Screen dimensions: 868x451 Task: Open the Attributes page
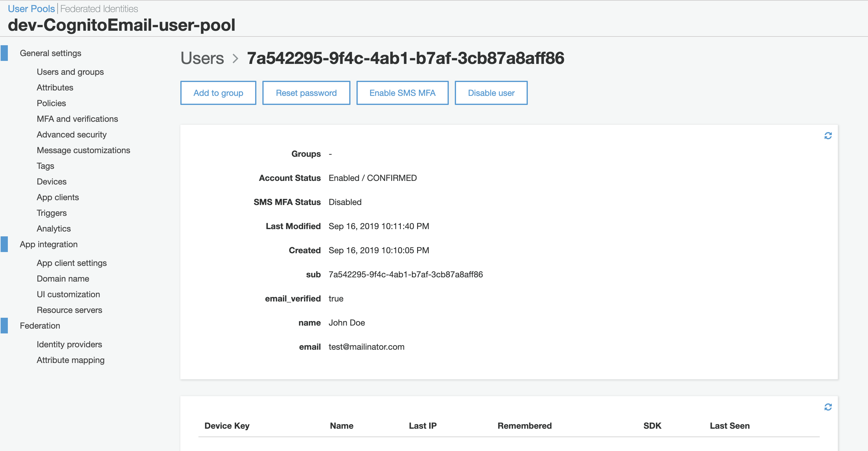tap(55, 87)
